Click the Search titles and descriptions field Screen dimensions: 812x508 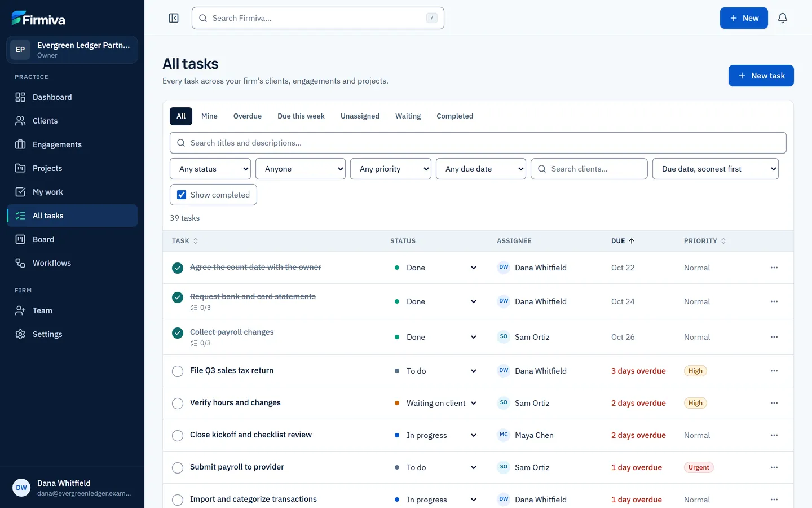478,143
